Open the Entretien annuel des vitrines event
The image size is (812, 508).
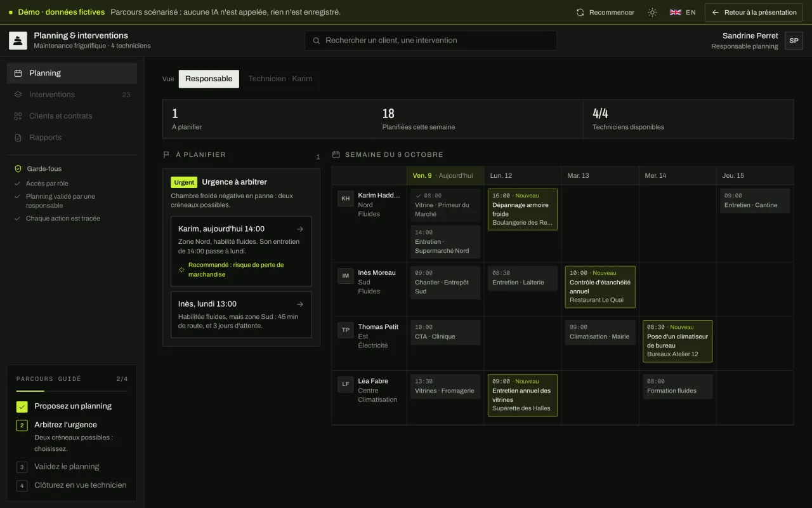click(523, 395)
